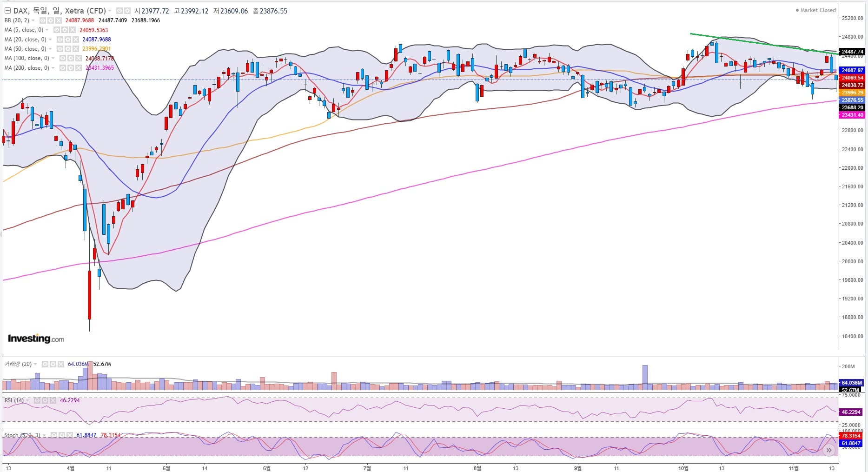Open MA (5, close, 0) settings gear

(x=65, y=30)
